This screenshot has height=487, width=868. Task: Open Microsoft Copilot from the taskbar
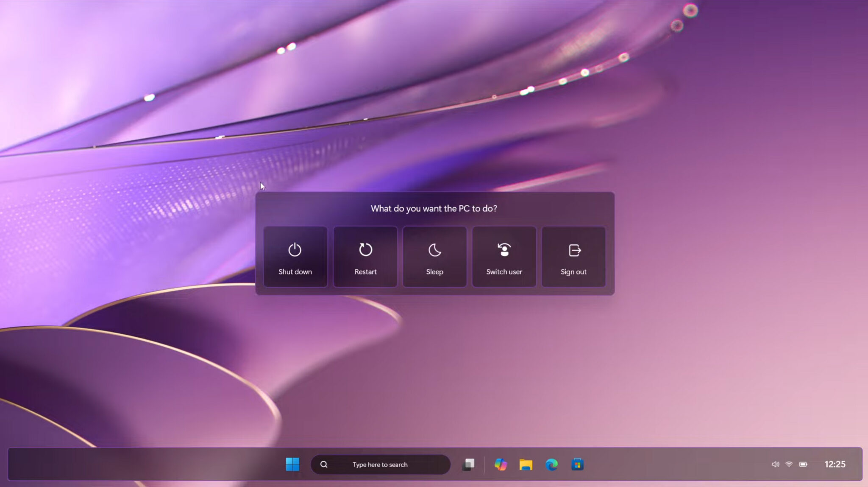tap(501, 465)
